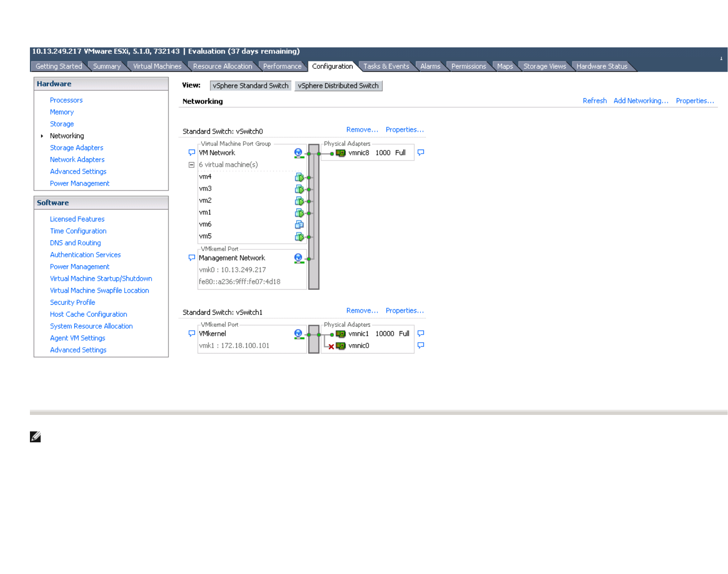The image size is (728, 574).
Task: Click the vmnic0 adapter card icon
Action: 341,346
